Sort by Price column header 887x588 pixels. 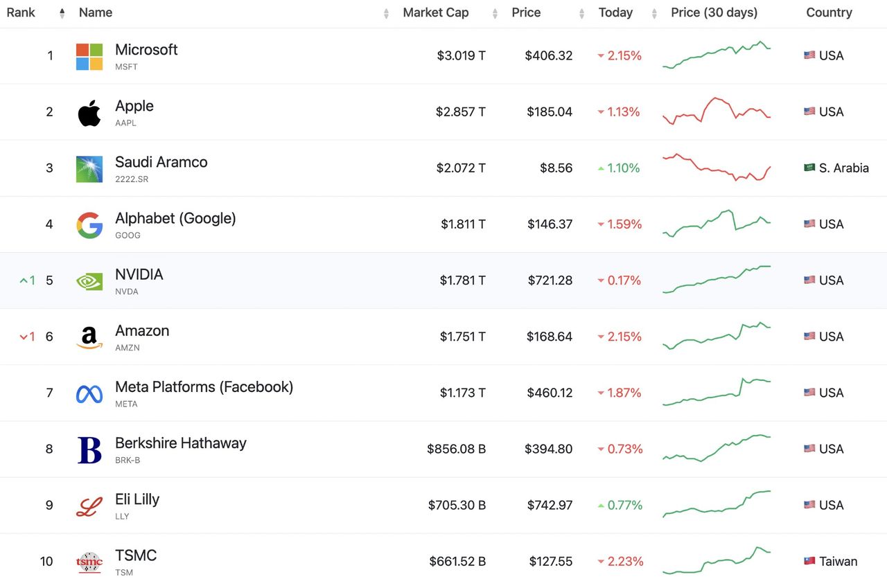(526, 12)
